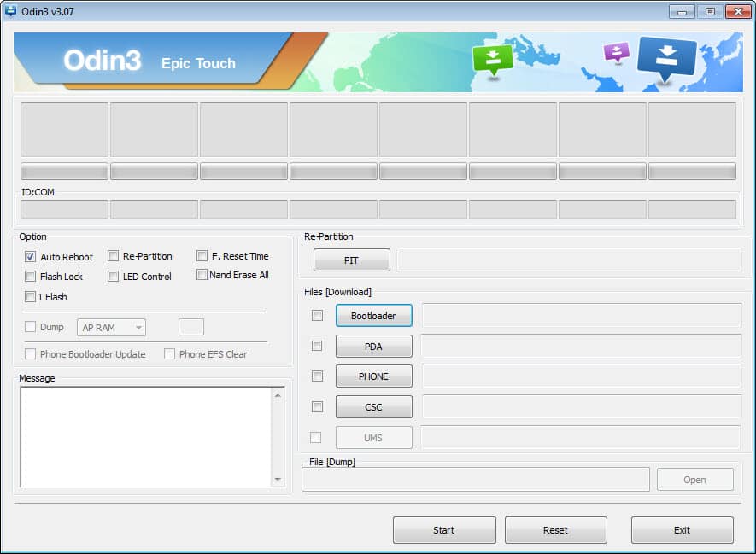Click Open in the File Dump section

[694, 479]
